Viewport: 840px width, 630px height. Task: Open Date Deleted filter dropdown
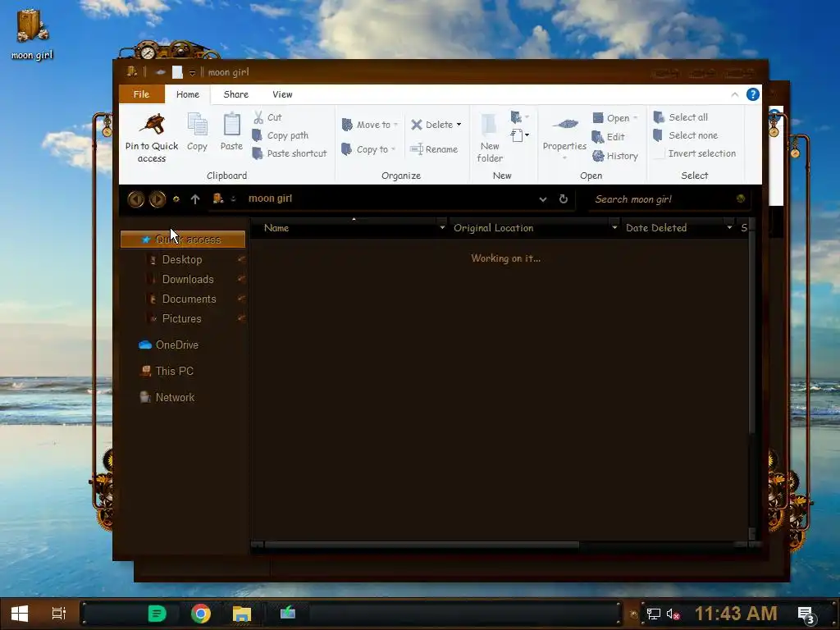pyautogui.click(x=729, y=228)
